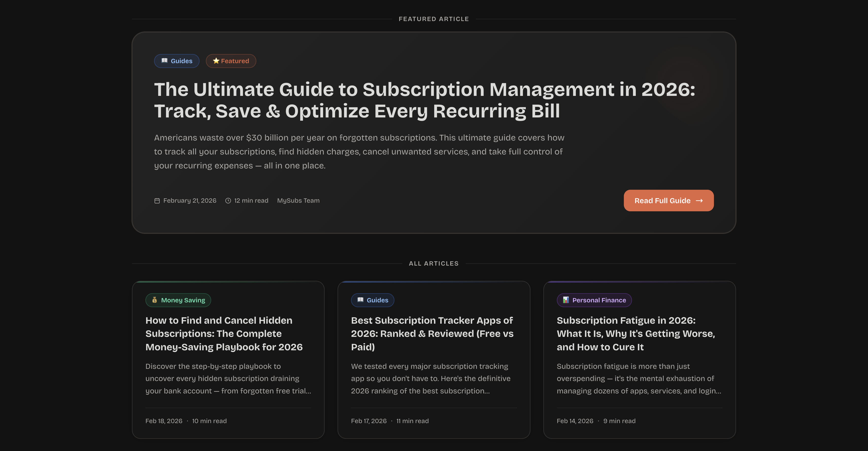Click the Feb 18, 2026 date on first card

tap(164, 421)
